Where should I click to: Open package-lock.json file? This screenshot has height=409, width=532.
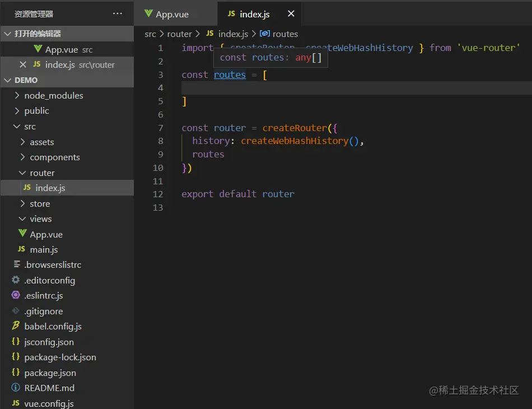(x=67, y=357)
